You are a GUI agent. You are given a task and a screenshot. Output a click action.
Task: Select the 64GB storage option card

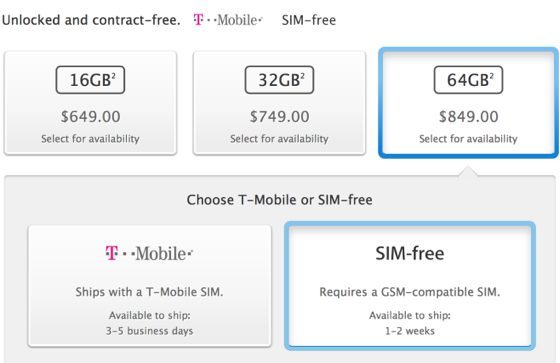click(x=468, y=103)
